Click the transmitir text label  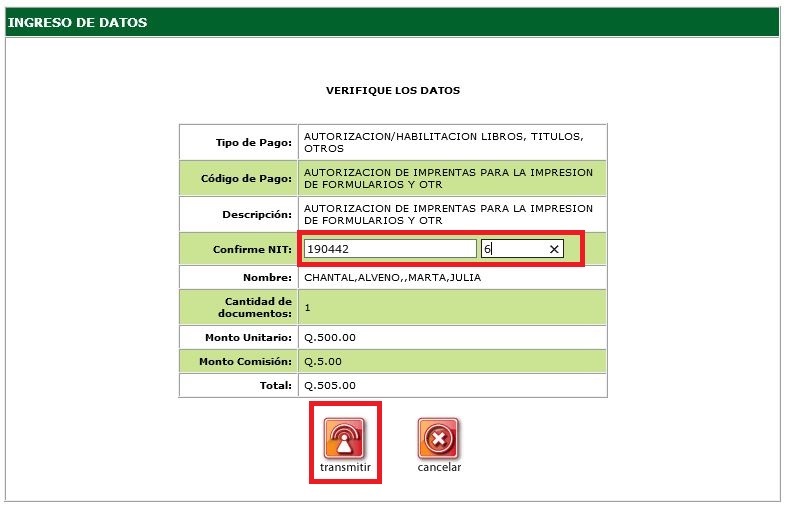(x=345, y=468)
